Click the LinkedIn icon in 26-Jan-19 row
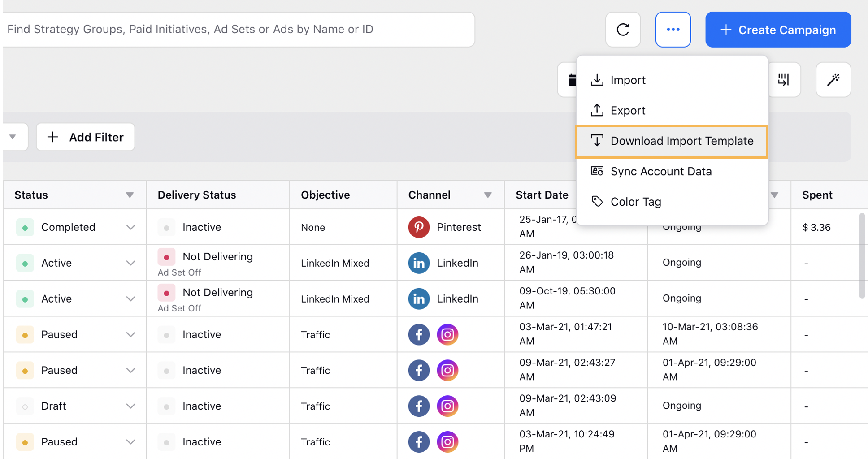The width and height of the screenshot is (868, 467). coord(419,263)
